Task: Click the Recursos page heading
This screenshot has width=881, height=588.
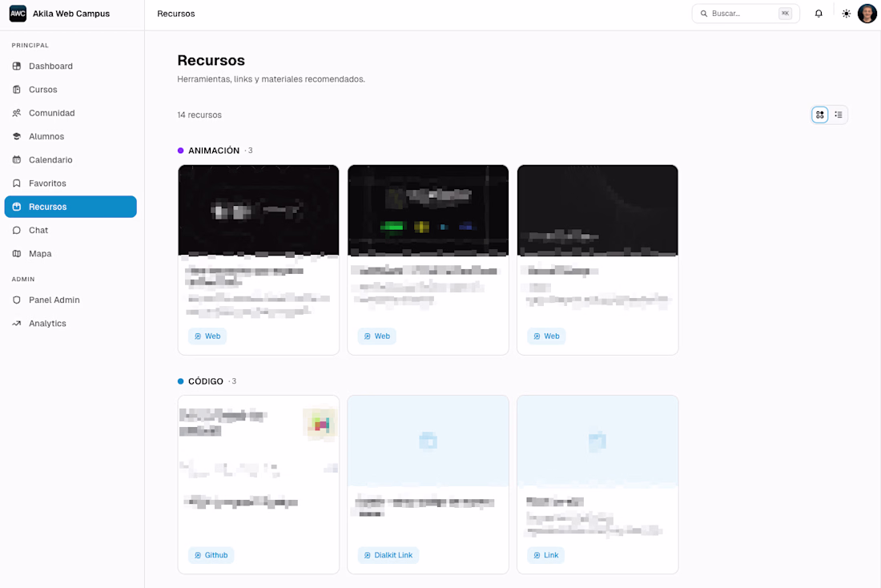Action: click(x=211, y=60)
